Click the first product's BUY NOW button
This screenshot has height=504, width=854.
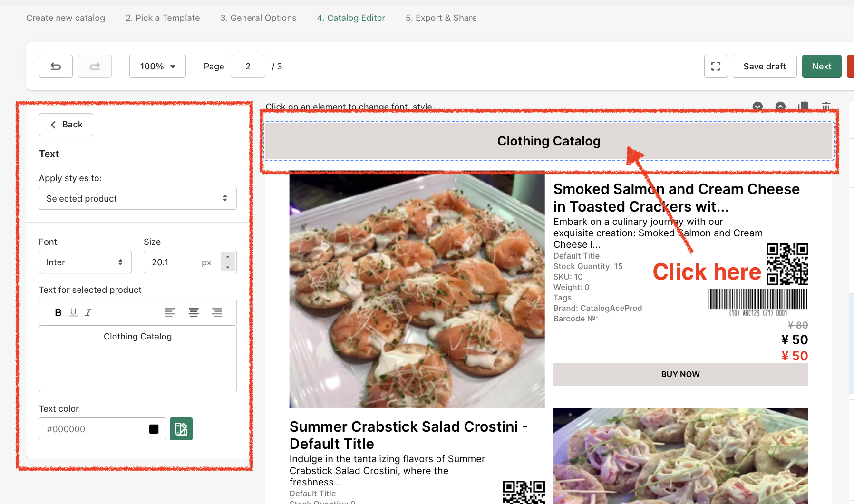pyautogui.click(x=680, y=374)
